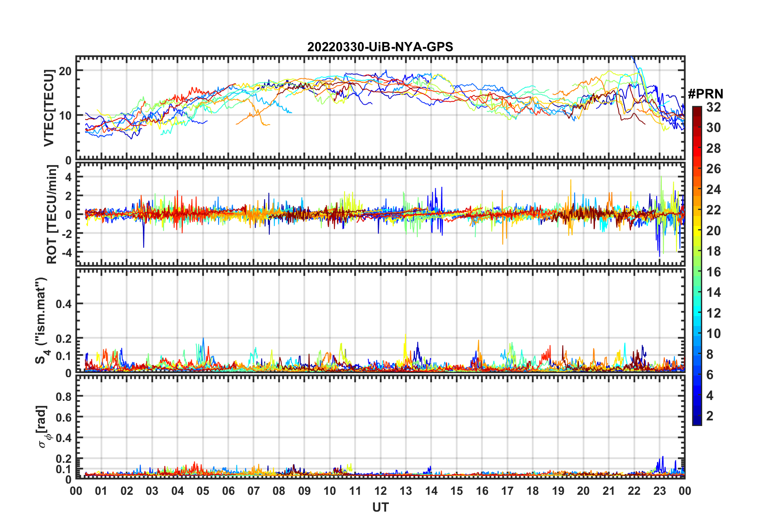The width and height of the screenshot is (761, 532).
Task: Click the plot title 20220330-UiB-NYA-GPS
Action: click(380, 47)
